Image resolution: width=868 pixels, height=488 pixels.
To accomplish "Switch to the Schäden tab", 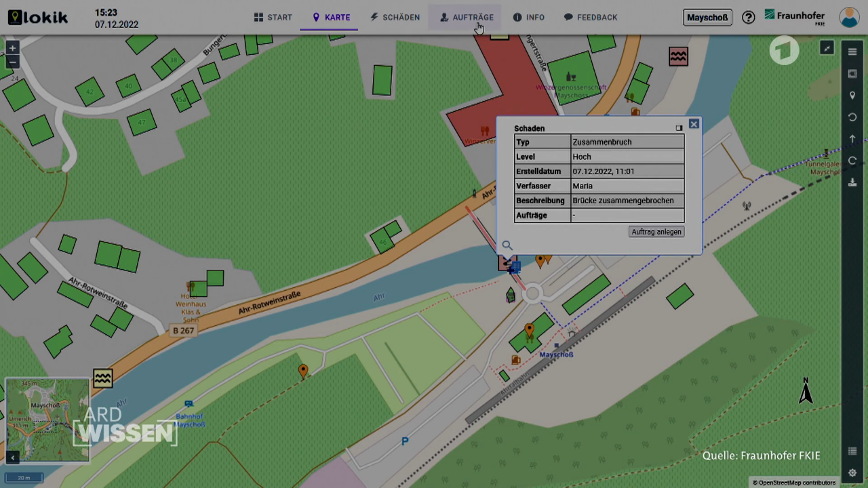I will point(395,18).
